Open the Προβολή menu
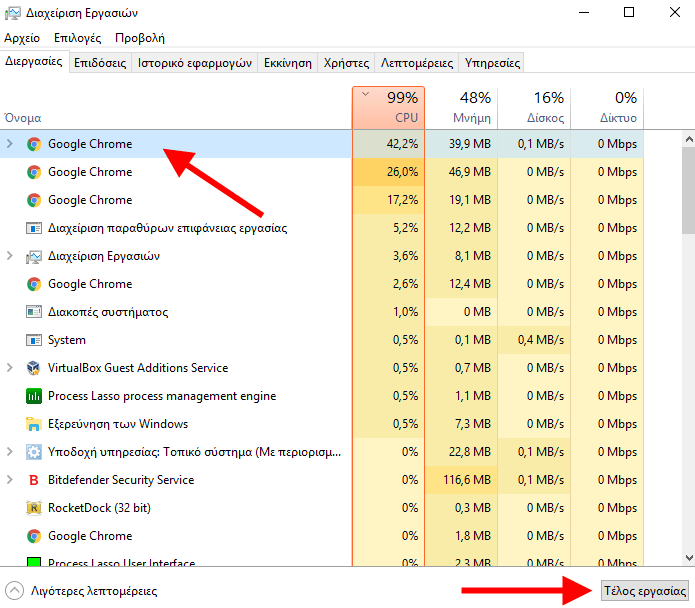Screen dimensions: 695x608 [x=140, y=38]
